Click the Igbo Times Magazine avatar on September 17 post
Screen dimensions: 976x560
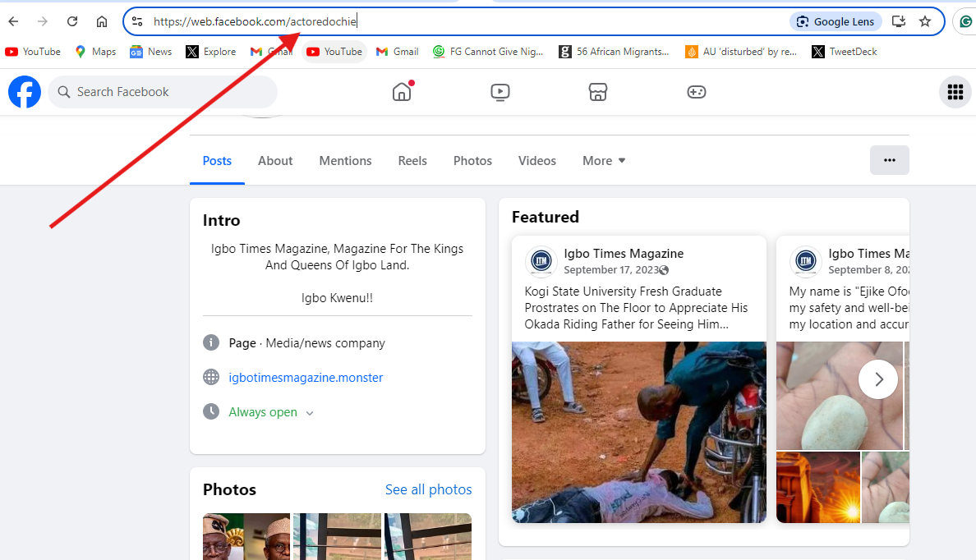click(541, 261)
